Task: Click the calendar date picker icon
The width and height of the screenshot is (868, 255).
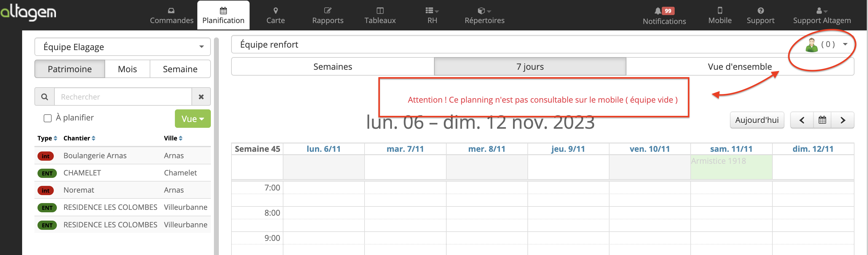Action: [x=822, y=120]
